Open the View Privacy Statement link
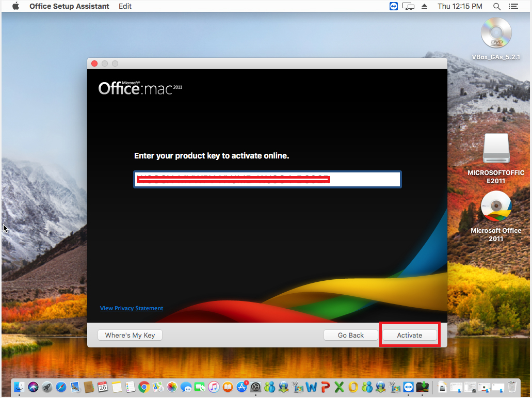The height and width of the screenshot is (398, 532). 132,308
